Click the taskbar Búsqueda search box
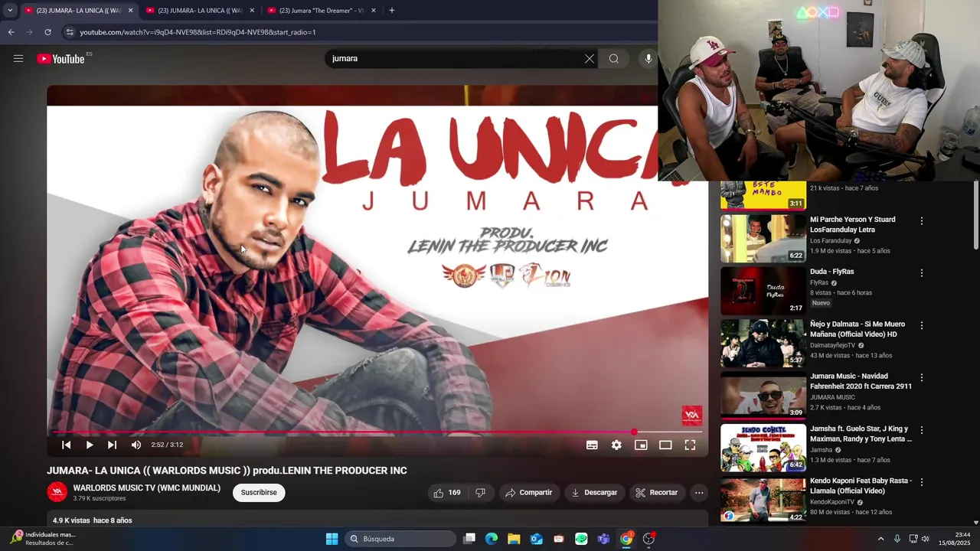 [x=400, y=539]
